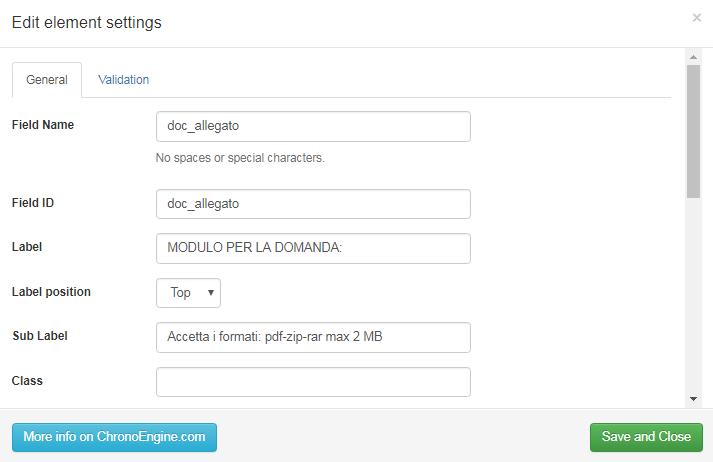This screenshot has height=462, width=713.
Task: Open More info on ChronoEngine.com
Action: tap(114, 437)
